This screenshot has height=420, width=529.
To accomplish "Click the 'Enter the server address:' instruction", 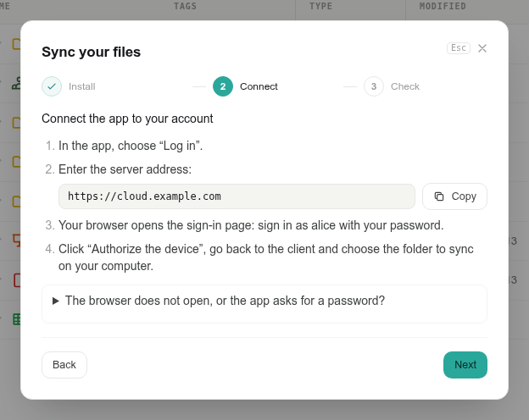I will pyautogui.click(x=125, y=169).
